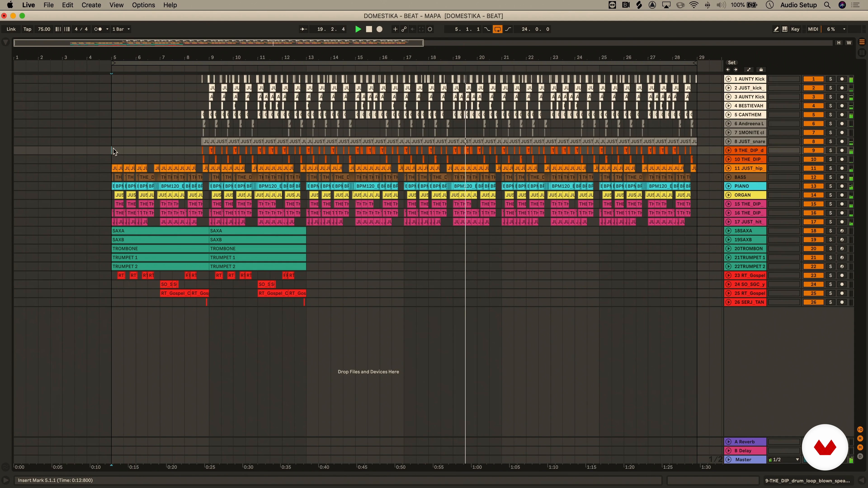The width and height of the screenshot is (868, 488).
Task: Unfold the A Reverb return track
Action: (x=728, y=442)
